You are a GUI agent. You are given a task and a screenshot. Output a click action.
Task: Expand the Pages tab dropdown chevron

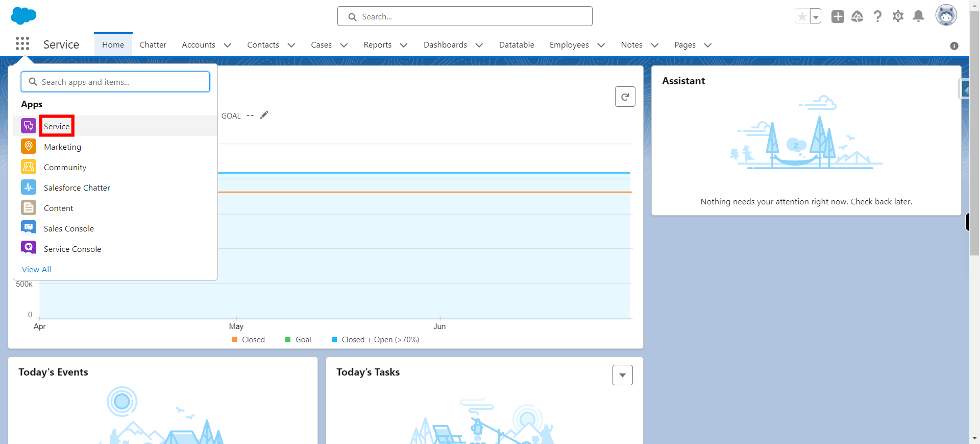point(708,45)
